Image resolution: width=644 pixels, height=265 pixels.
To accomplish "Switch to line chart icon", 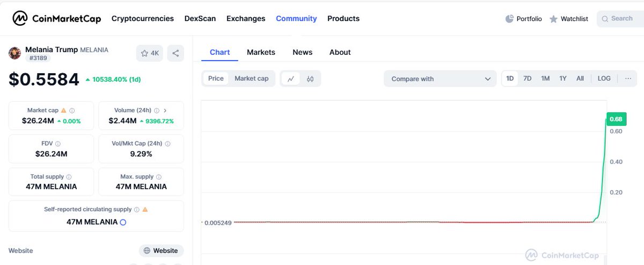I will point(291,78).
